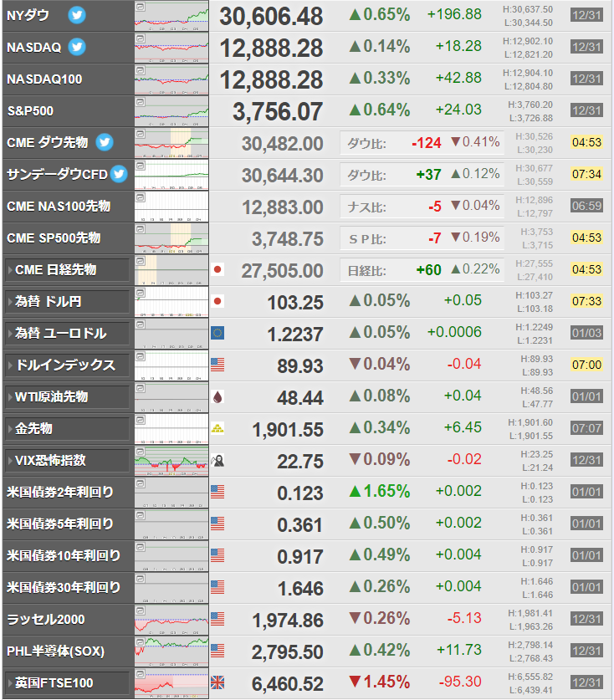The image size is (614, 700).
Task: Click the 07:00 time on ドルインデックス row
Action: [586, 365]
